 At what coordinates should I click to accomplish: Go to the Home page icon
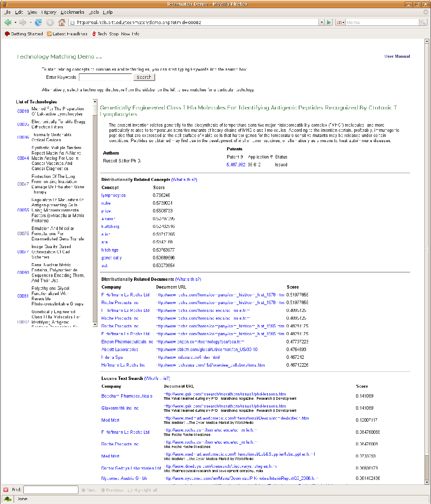(62, 22)
